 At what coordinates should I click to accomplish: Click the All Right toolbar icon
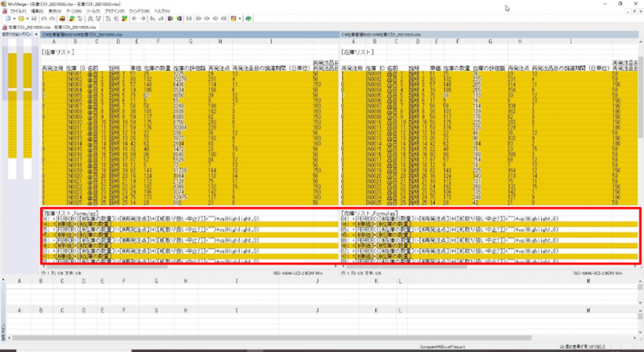pyautogui.click(x=170, y=19)
